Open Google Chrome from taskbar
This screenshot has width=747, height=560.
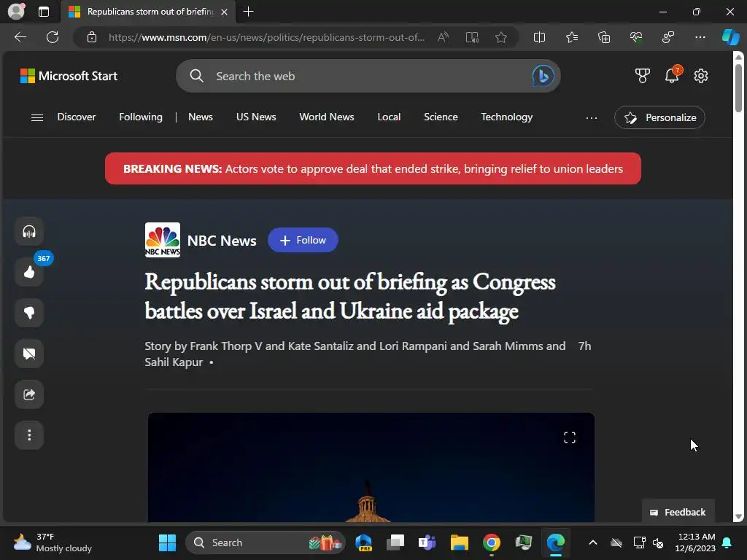click(491, 542)
